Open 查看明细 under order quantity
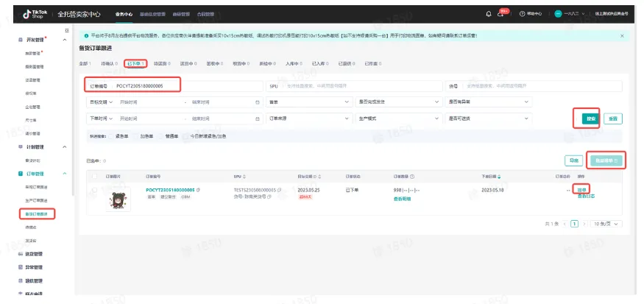The width and height of the screenshot is (644, 304). pos(402,199)
